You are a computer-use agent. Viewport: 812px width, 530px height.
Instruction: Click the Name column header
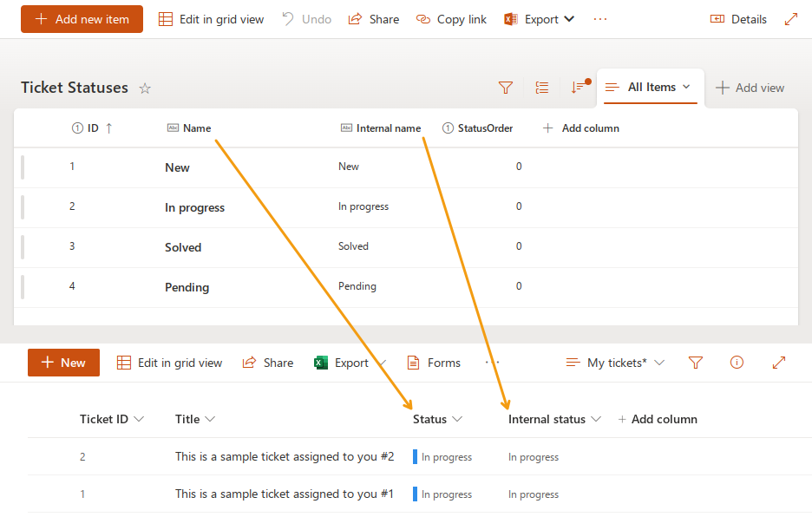[x=189, y=128]
